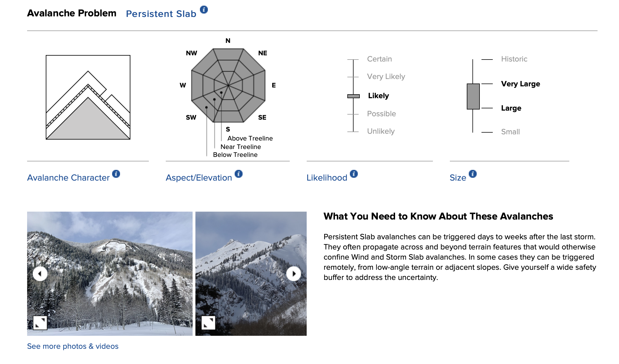619x364 pixels.
Task: Click the gray size range bar
Action: coord(473,97)
